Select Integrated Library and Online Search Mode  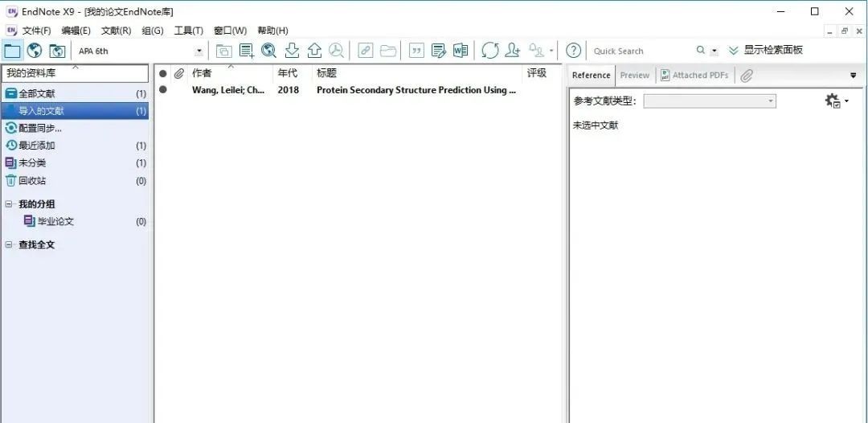[57, 51]
